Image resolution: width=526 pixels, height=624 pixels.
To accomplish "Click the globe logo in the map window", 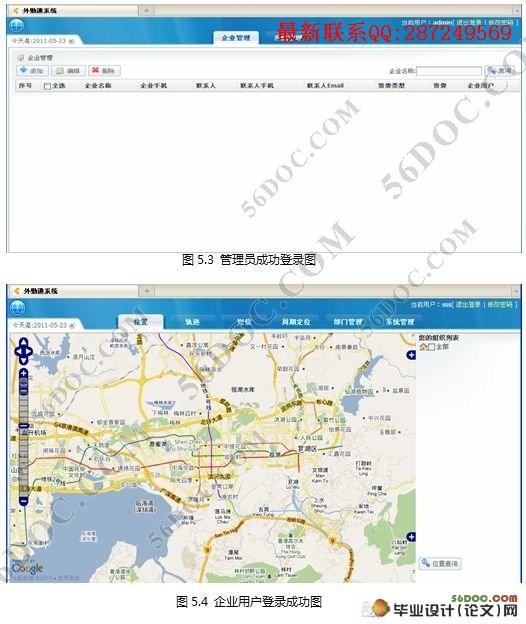I will [17, 308].
